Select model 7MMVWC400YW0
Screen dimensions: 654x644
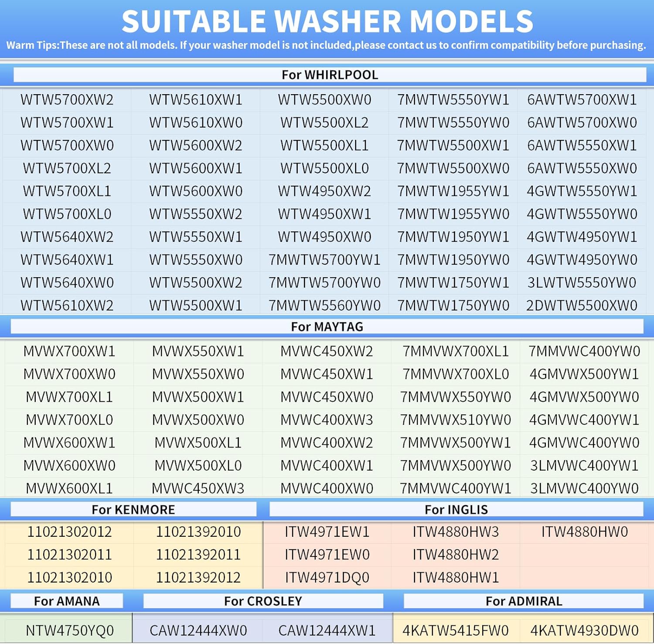pos(584,351)
